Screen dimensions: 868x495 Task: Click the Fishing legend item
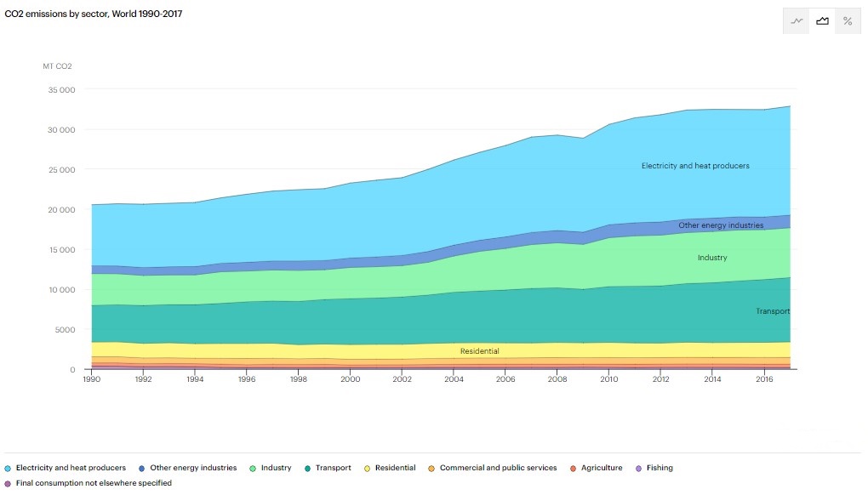tap(659, 468)
